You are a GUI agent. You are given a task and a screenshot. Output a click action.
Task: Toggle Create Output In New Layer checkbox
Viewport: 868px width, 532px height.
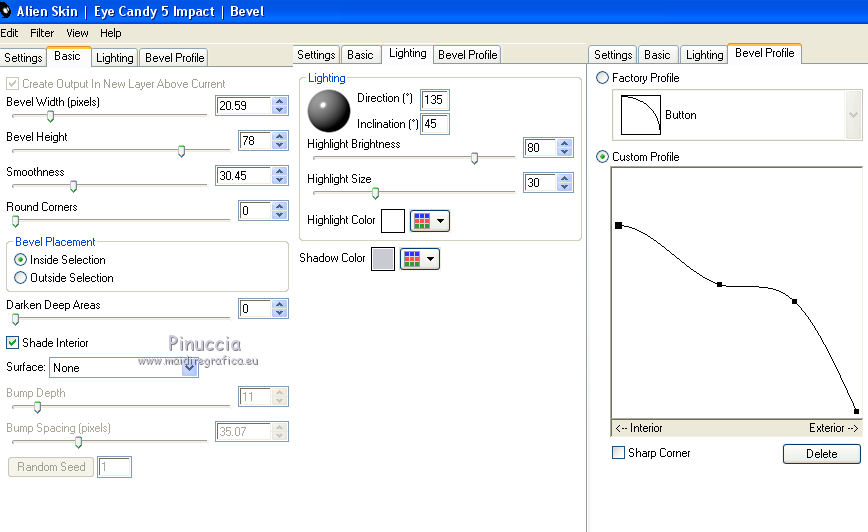point(12,84)
